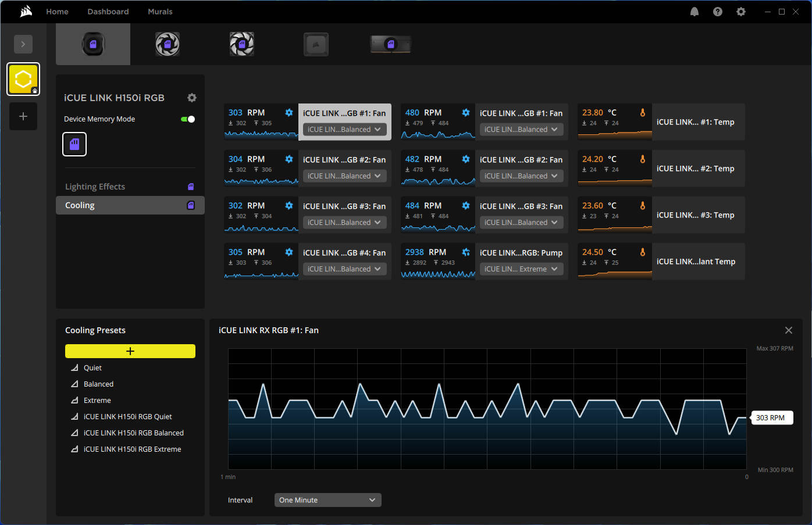Click thermometer icon on 24.20 °C tile
This screenshot has width=812, height=525.
(643, 159)
